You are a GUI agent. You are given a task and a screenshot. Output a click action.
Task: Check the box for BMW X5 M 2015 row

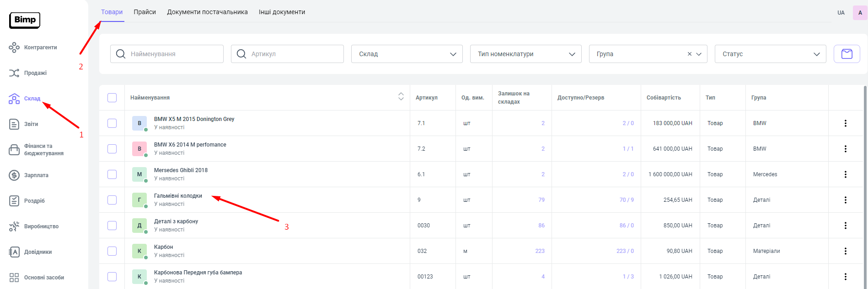(112, 123)
